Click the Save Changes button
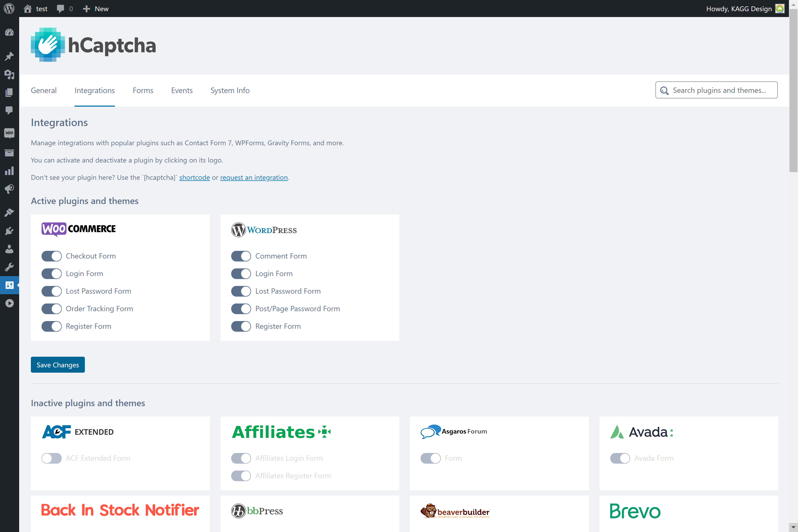Viewport: 798px width, 532px height. 58,365
